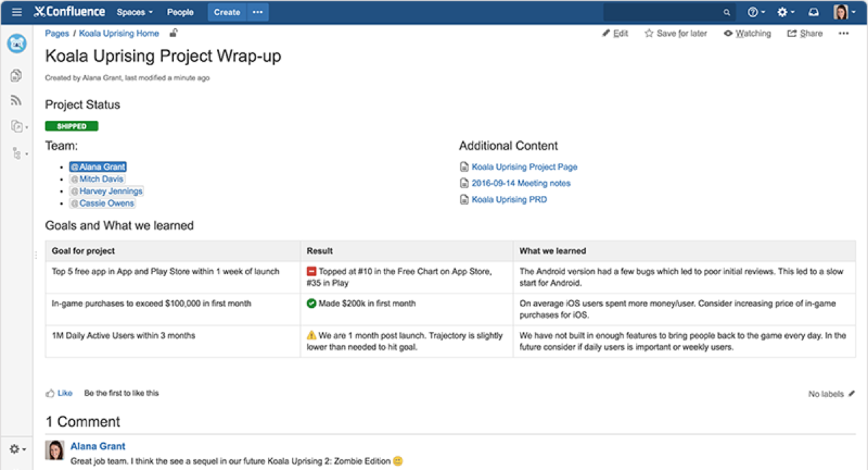Save this page for later
Image resolution: width=868 pixels, height=470 pixels.
pos(675,33)
